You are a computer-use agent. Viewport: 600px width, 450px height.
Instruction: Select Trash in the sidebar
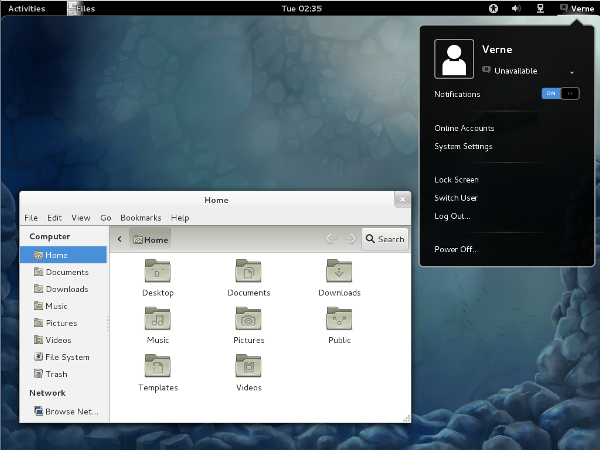[x=57, y=374]
